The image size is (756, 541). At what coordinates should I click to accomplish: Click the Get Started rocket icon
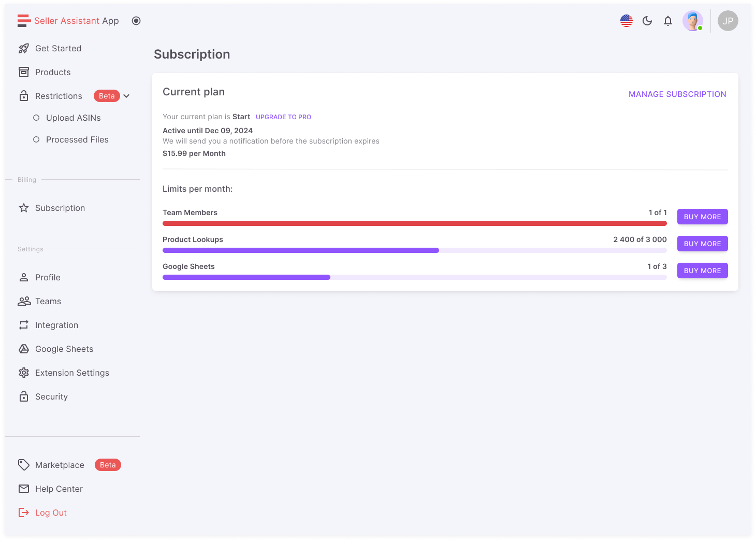pyautogui.click(x=24, y=48)
